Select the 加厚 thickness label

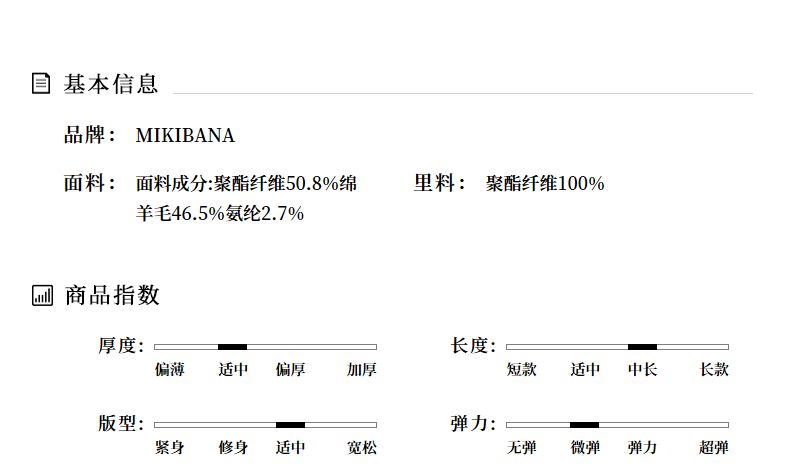(x=362, y=370)
